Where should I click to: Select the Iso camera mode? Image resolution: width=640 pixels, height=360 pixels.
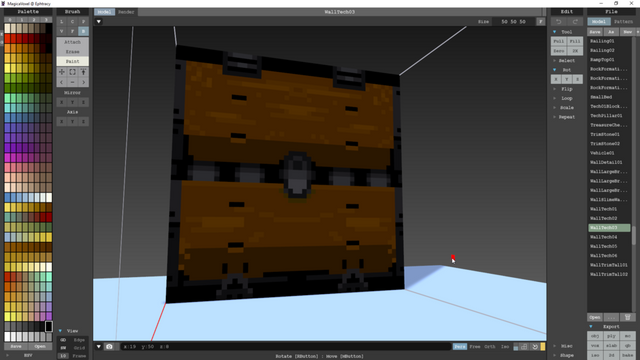[505, 347]
